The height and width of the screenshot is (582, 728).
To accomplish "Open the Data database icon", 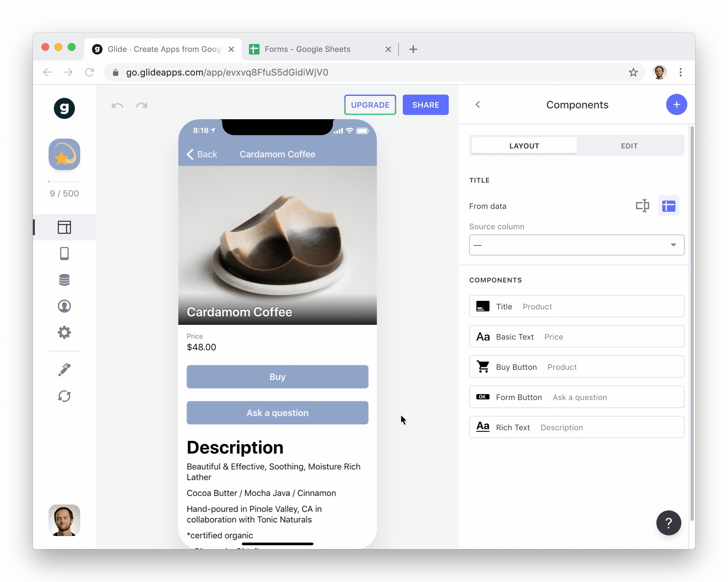I will [x=64, y=280].
